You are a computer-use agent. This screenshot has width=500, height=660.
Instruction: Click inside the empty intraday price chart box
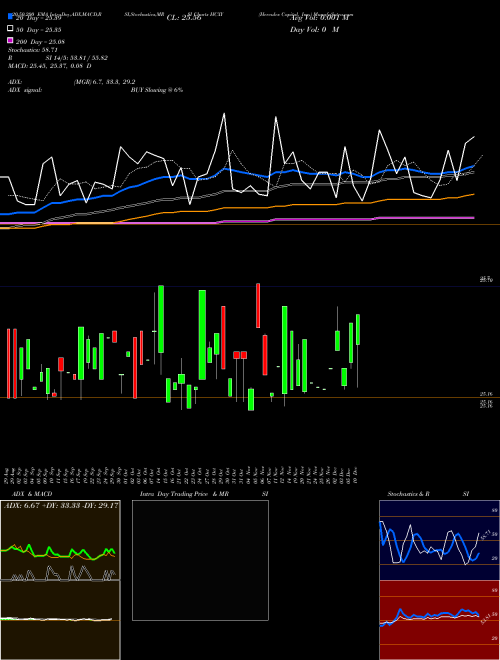[200, 560]
